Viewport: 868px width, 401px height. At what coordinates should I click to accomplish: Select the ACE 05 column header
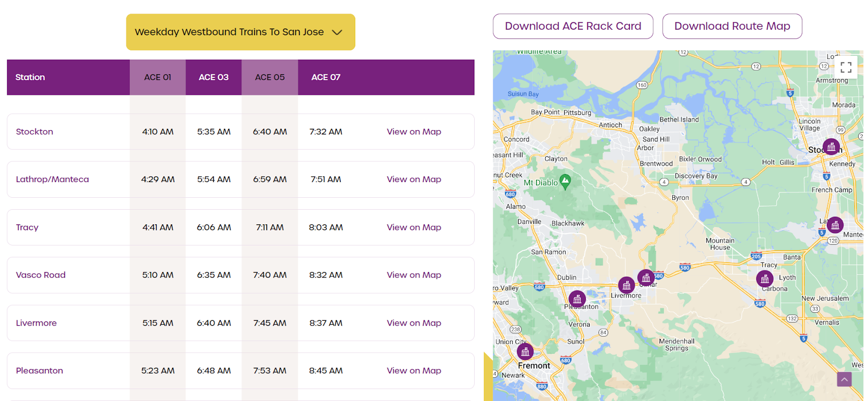coord(270,77)
